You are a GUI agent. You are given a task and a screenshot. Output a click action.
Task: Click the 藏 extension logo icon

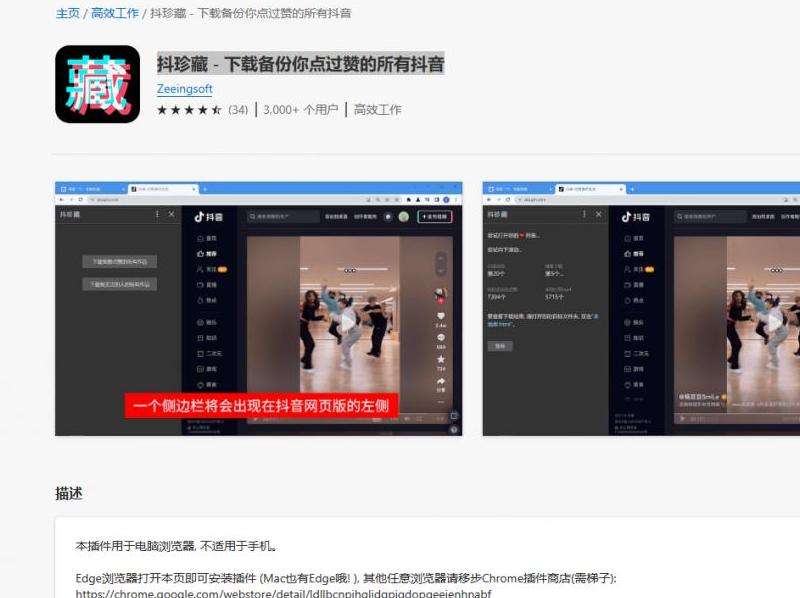pos(97,84)
